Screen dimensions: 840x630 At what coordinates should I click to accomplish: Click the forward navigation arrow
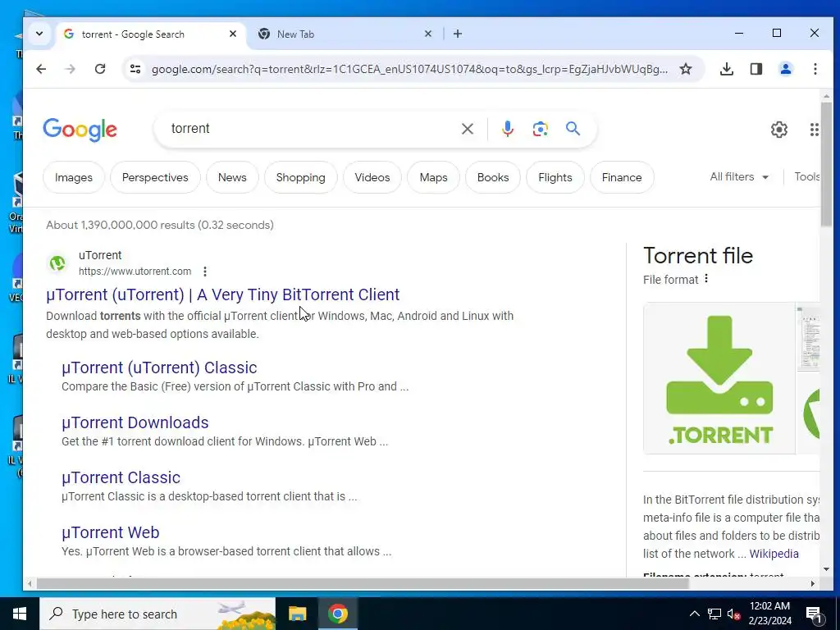click(71, 69)
